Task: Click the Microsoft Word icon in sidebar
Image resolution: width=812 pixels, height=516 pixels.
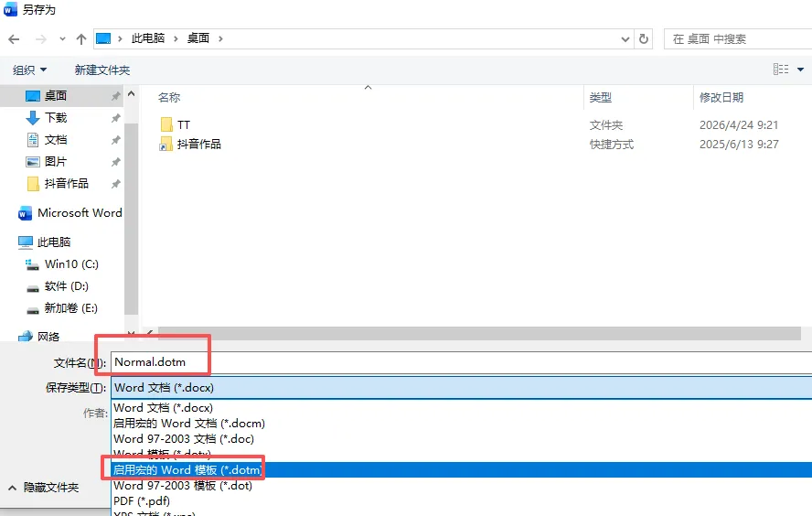Action: (25, 213)
